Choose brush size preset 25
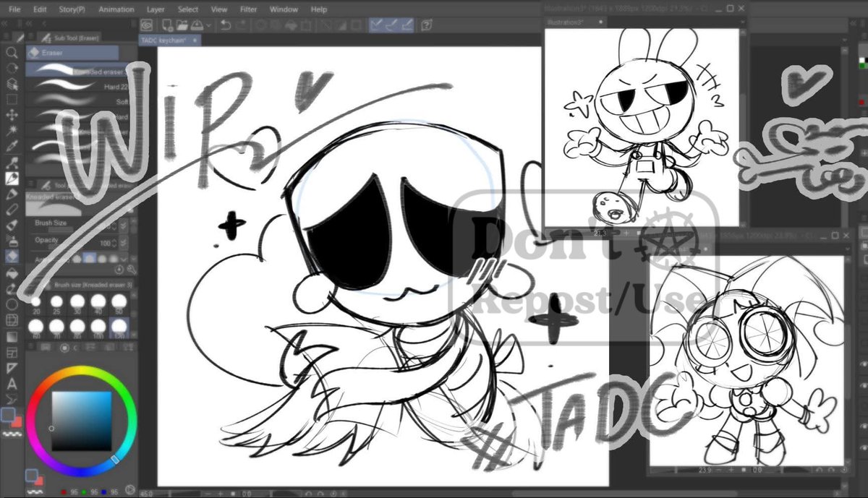This screenshot has height=498, width=868. [57, 304]
